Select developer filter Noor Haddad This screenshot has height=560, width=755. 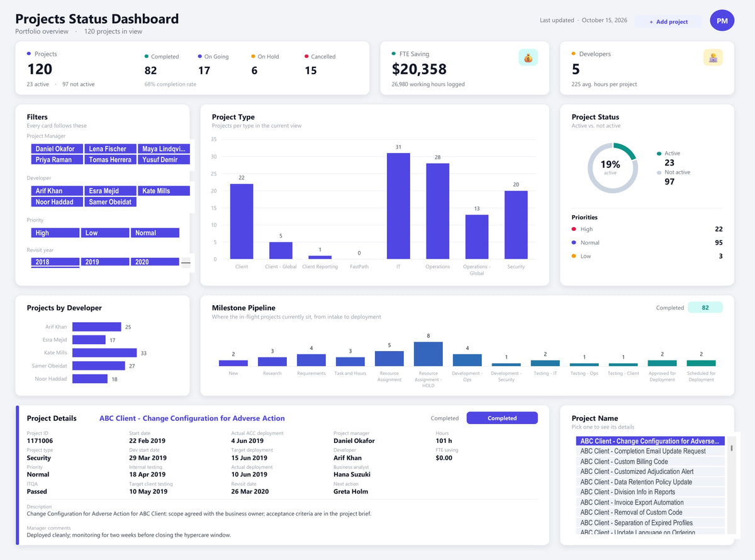tap(57, 202)
